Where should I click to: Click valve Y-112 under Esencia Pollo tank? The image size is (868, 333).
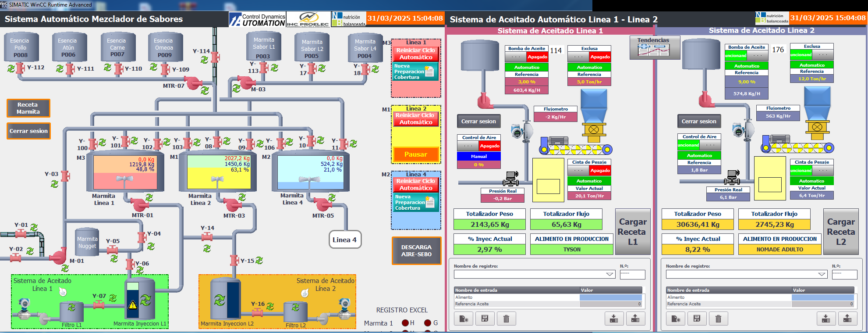20,68
